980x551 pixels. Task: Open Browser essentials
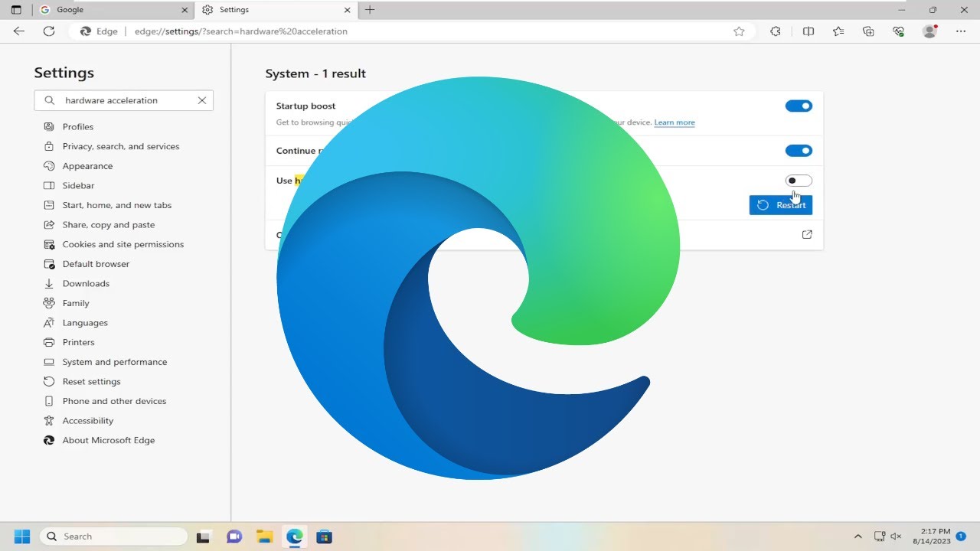(x=899, y=31)
